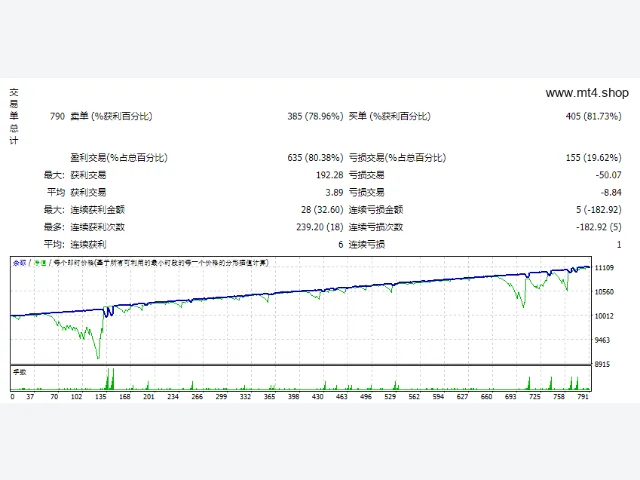This screenshot has height=480, width=640.
Task: Click the 463 x-axis tick label
Action: click(x=342, y=396)
